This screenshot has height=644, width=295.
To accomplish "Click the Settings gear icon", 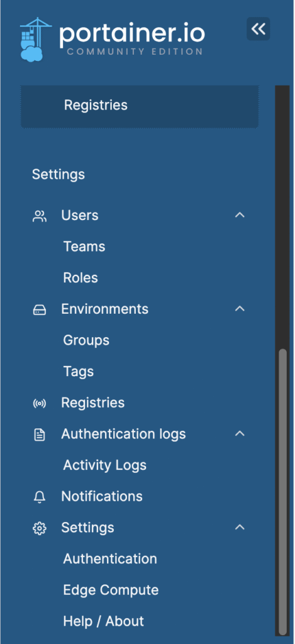I will 40,528.
